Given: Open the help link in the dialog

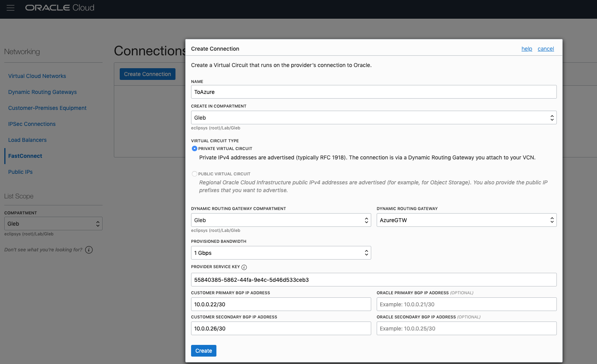Looking at the screenshot, I should (526, 49).
